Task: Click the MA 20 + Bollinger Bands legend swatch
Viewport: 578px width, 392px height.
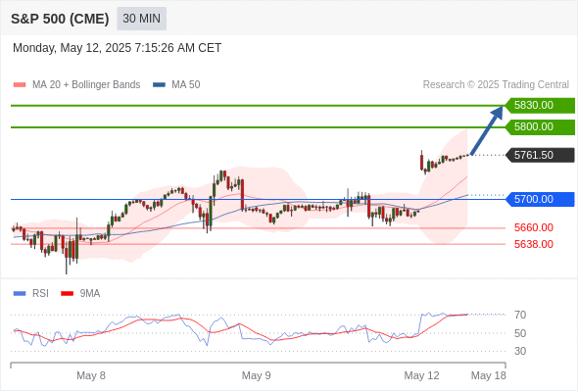Action: [20, 85]
